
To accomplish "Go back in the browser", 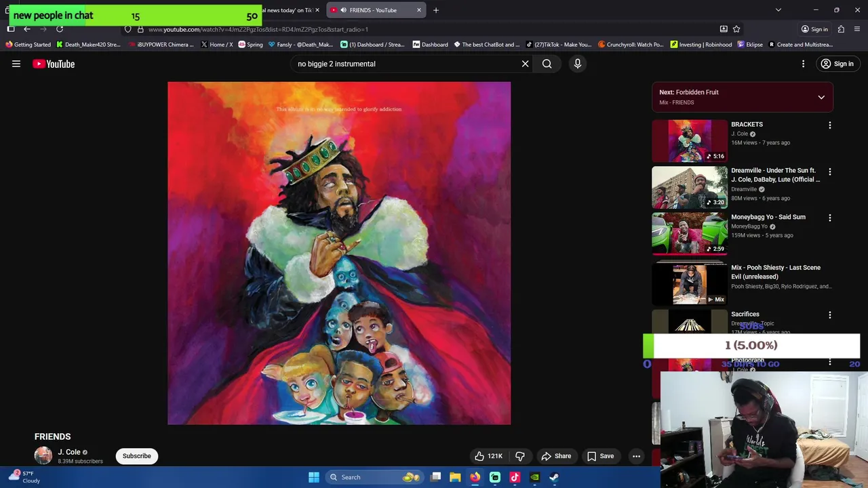I will pyautogui.click(x=27, y=29).
